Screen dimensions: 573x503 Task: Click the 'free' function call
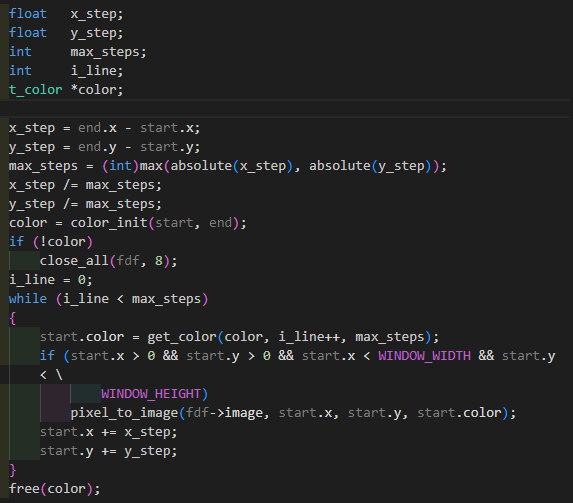(x=24, y=489)
